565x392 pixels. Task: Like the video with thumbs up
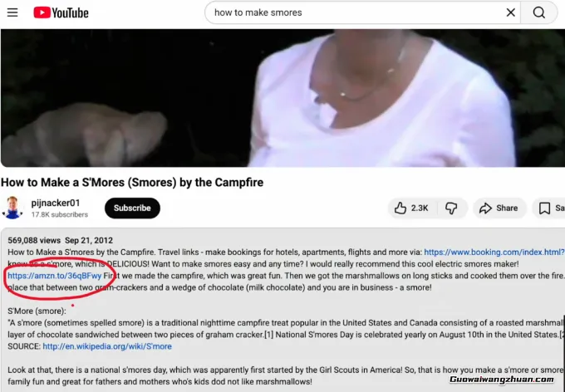coord(412,208)
